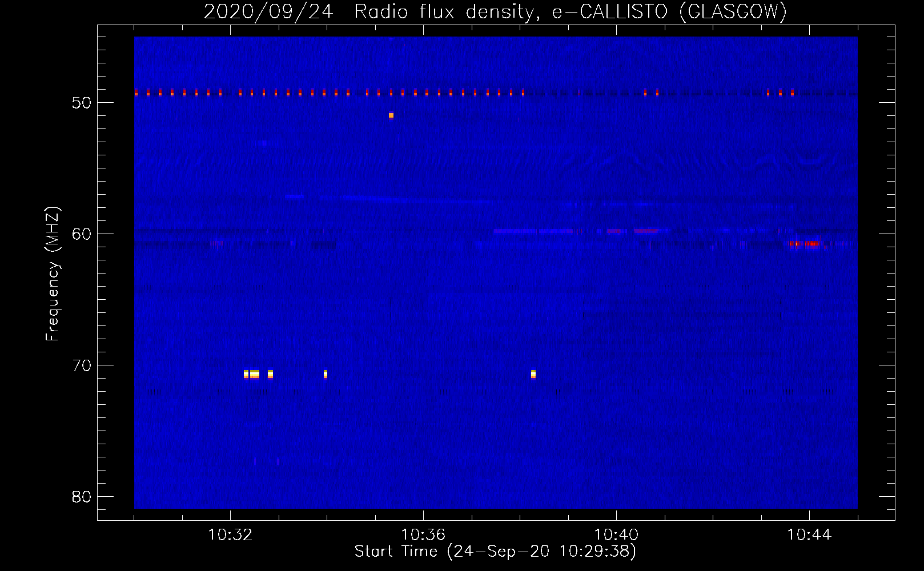Click the "10:32" time tick label
This screenshot has width=924, height=571.
click(230, 535)
